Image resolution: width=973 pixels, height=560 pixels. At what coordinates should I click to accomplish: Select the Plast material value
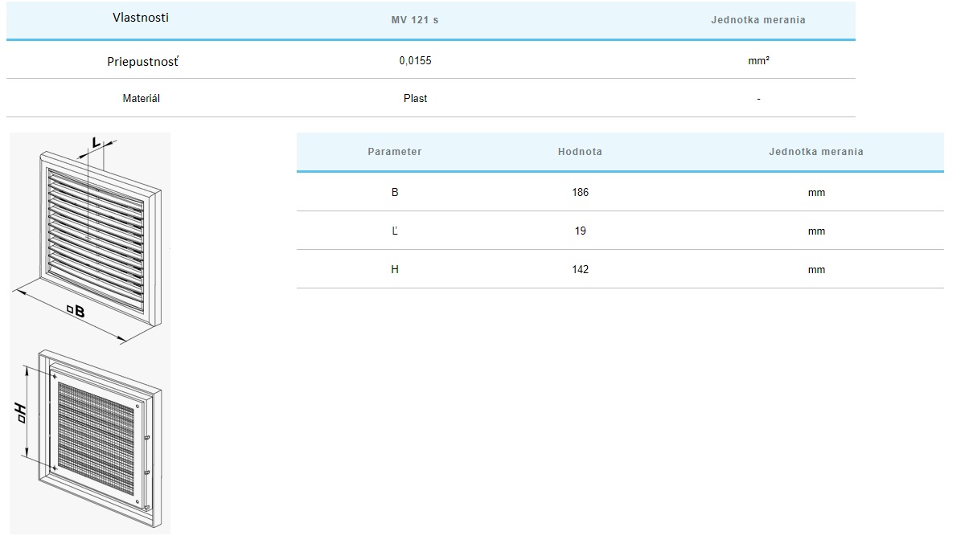click(415, 99)
